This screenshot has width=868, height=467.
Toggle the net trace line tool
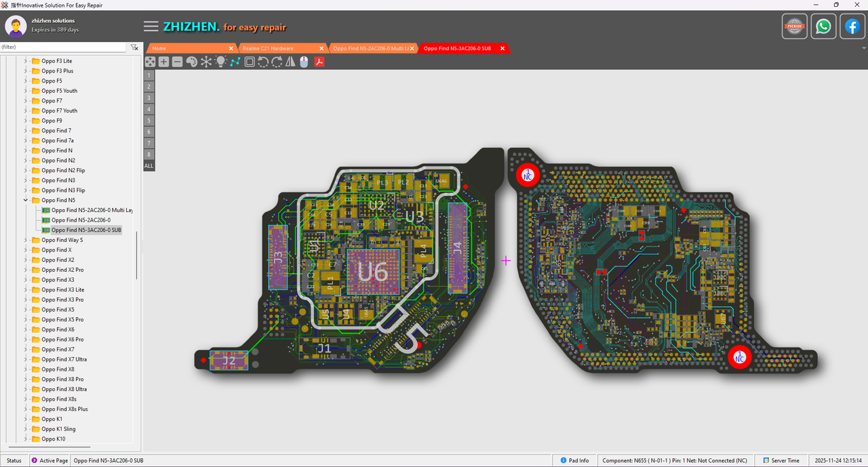pyautogui.click(x=235, y=62)
